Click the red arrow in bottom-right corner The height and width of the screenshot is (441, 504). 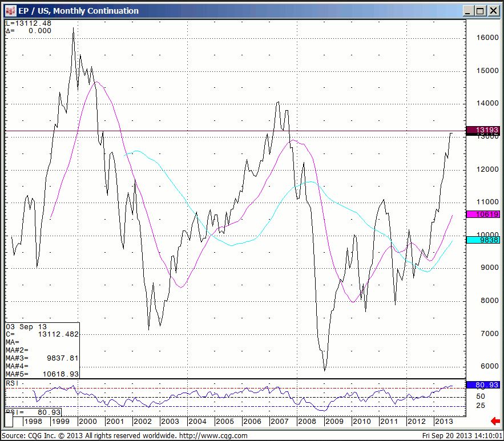coord(495,422)
